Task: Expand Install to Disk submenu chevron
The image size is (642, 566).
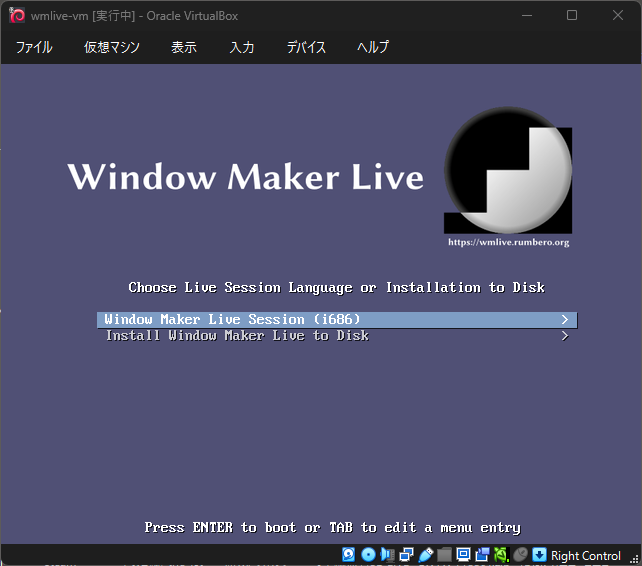Action: [565, 336]
